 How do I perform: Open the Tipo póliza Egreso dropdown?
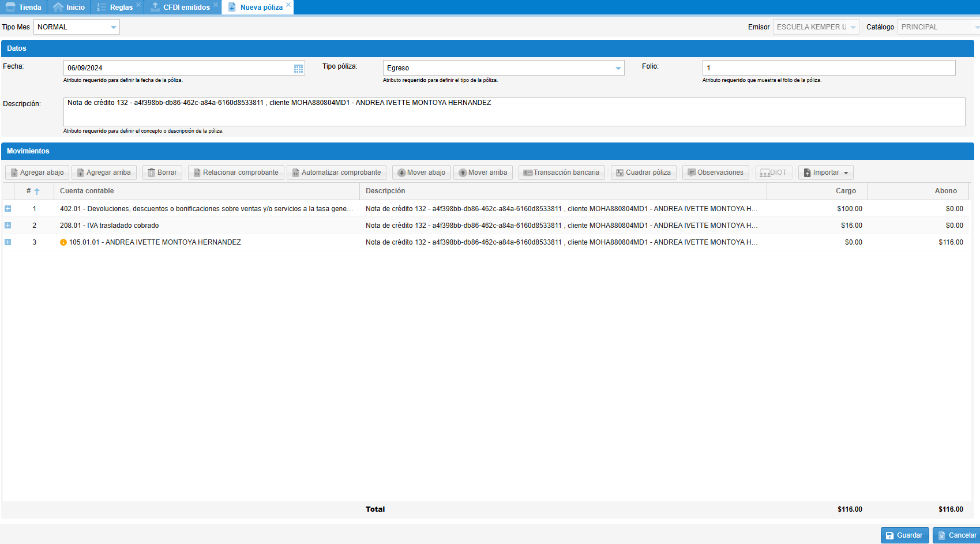pos(618,68)
